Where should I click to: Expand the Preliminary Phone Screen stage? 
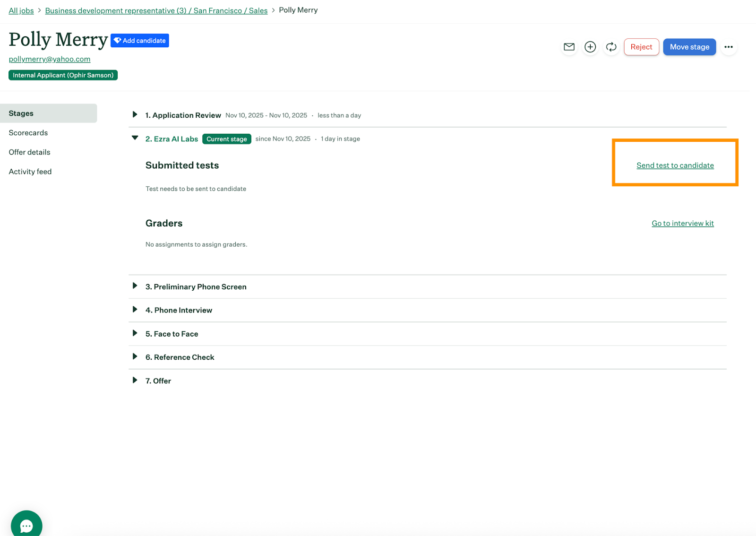coord(135,286)
